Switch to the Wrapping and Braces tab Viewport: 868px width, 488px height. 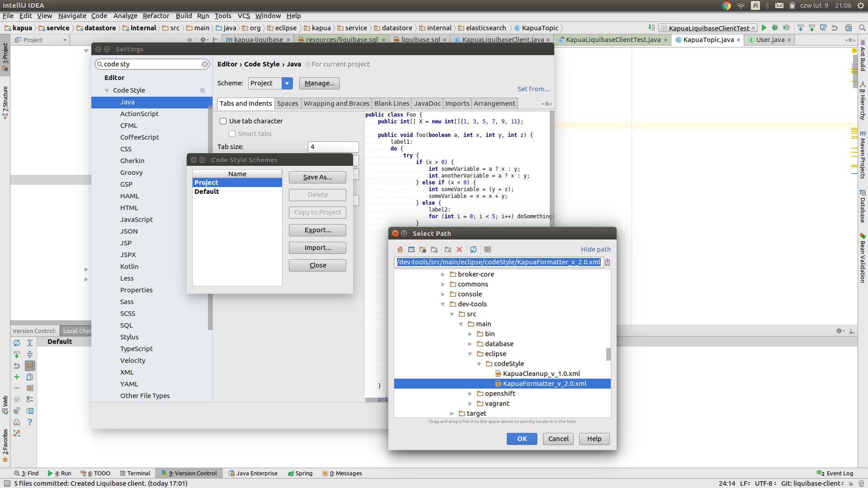[x=336, y=103]
